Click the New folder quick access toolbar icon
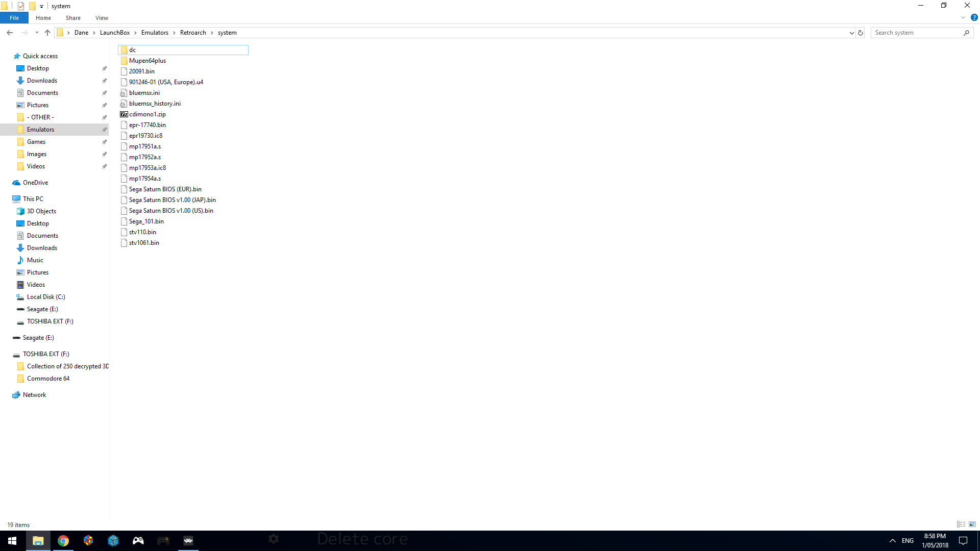The image size is (980, 551). (x=32, y=6)
